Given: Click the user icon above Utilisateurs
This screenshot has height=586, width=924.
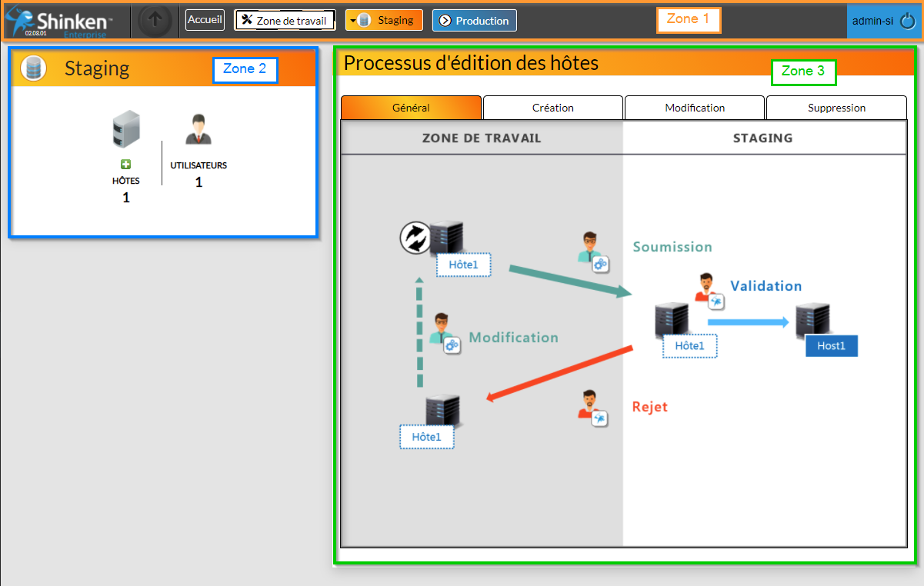Looking at the screenshot, I should click(198, 130).
